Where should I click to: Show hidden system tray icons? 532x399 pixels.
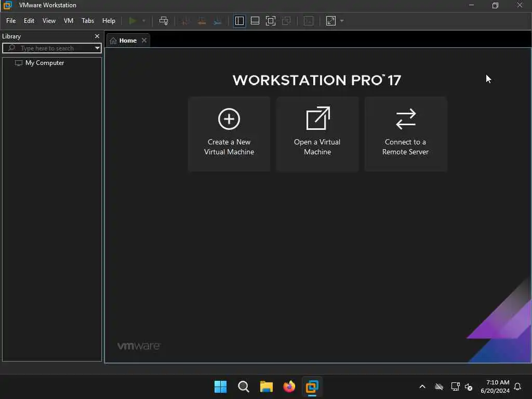422,387
